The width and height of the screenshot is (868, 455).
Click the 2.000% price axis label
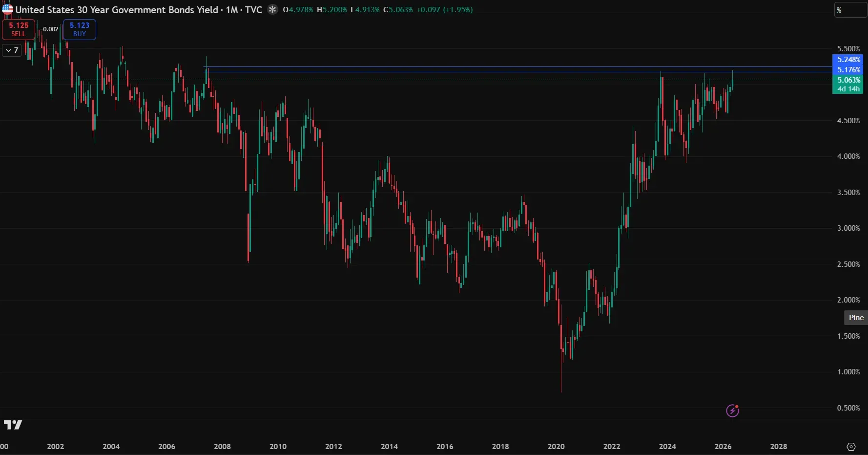coord(848,300)
